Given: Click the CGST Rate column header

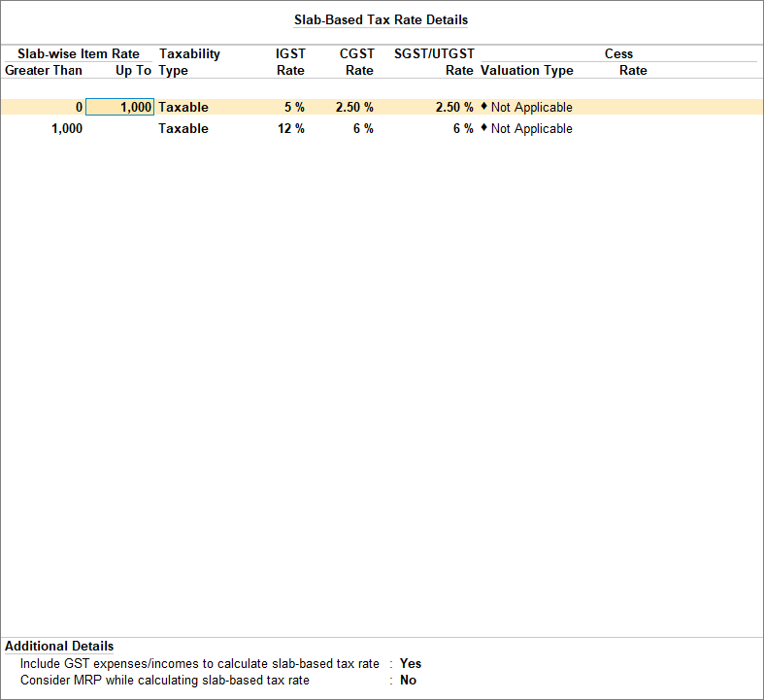Looking at the screenshot, I should click(x=357, y=62).
